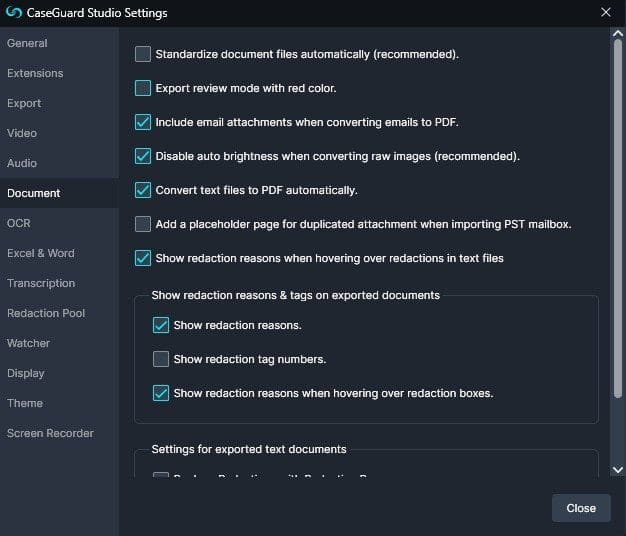This screenshot has height=536, width=626.
Task: Click 'Show redaction reasons & tags on exported documents' heading
Action: [x=295, y=295]
